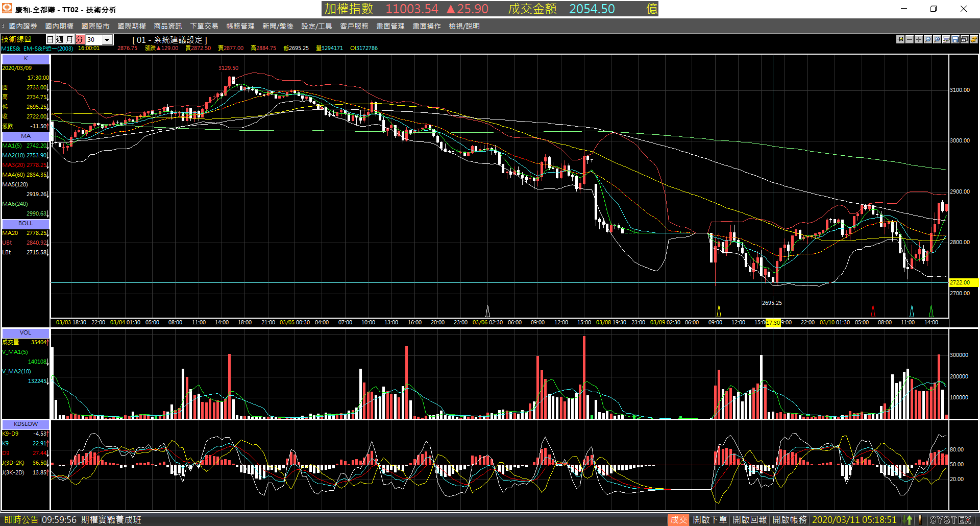Click the zoom out magnifier icon

pos(927,39)
